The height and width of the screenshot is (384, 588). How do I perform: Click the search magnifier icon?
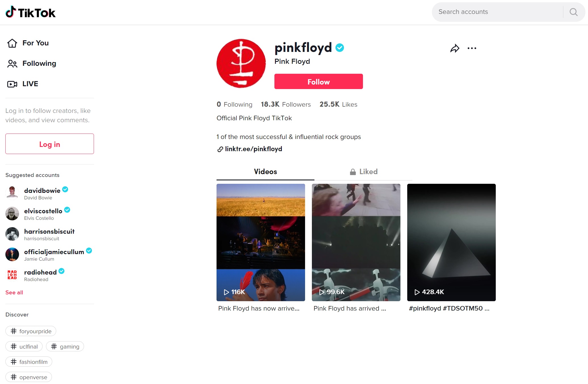[574, 12]
